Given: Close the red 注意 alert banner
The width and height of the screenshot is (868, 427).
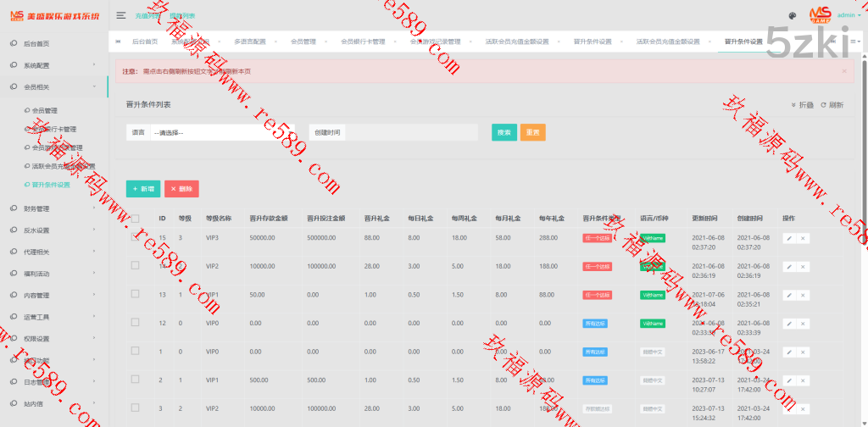Looking at the screenshot, I should pos(843,71).
